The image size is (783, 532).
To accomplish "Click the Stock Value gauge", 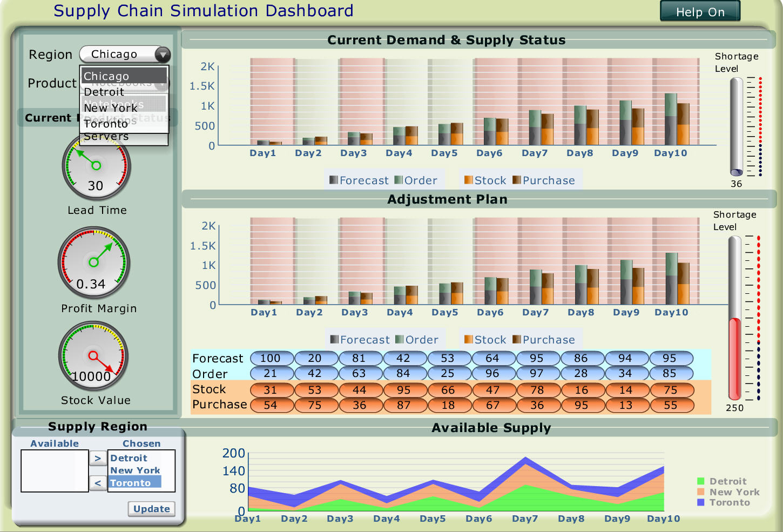I will (94, 355).
